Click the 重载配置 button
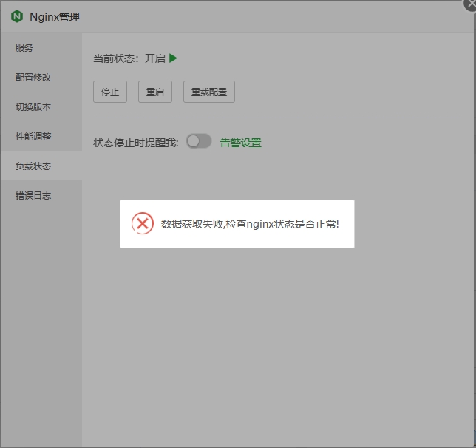Screen dimensions: 476x448 click(209, 92)
